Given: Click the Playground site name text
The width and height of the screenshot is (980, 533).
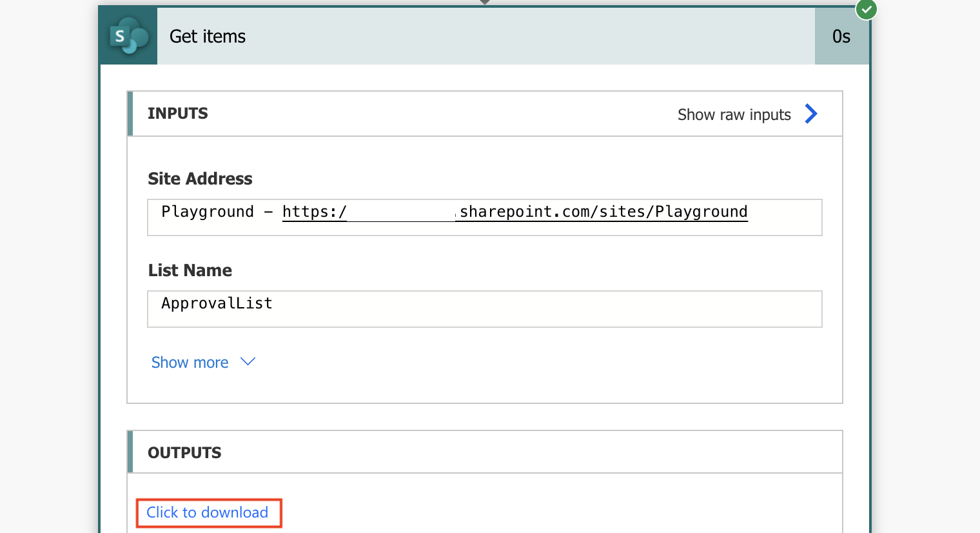Looking at the screenshot, I should click(x=208, y=212).
